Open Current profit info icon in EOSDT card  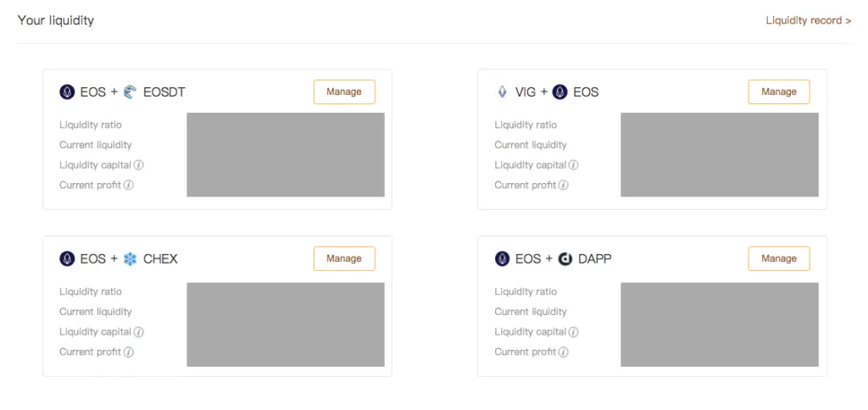tap(129, 185)
